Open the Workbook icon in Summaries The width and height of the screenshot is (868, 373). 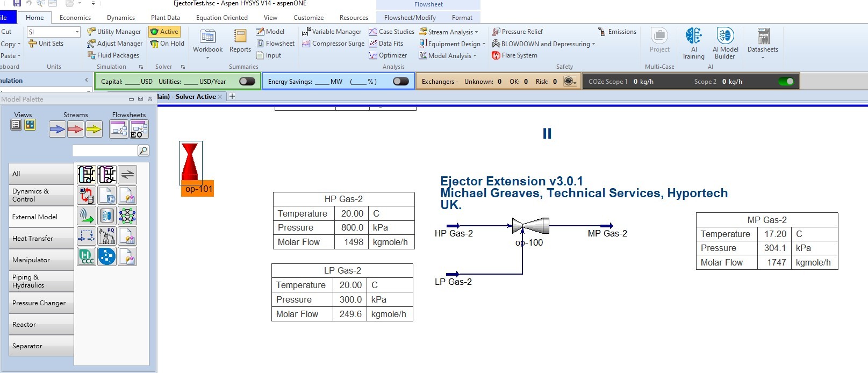click(x=207, y=41)
